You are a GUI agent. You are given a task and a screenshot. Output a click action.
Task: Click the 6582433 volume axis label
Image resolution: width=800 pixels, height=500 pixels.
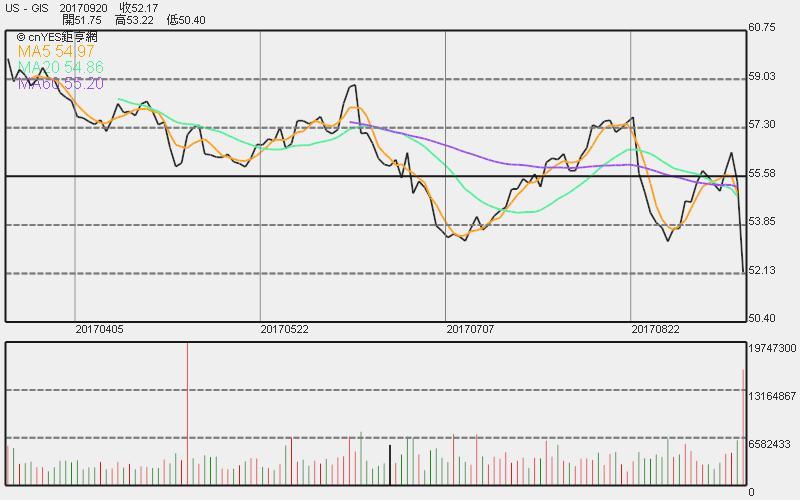770,444
